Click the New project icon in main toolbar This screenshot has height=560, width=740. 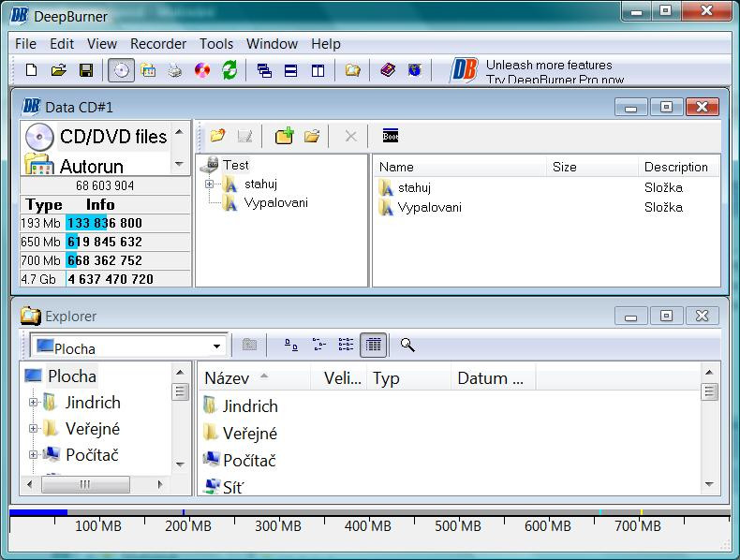(31, 70)
